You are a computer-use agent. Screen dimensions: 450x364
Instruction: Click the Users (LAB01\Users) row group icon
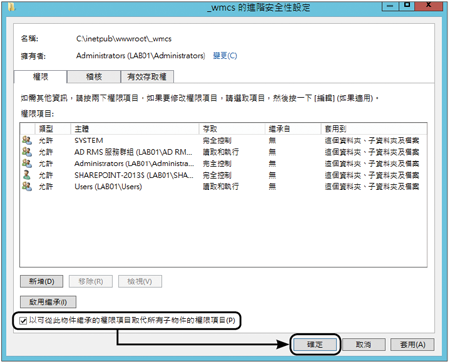tap(27, 186)
